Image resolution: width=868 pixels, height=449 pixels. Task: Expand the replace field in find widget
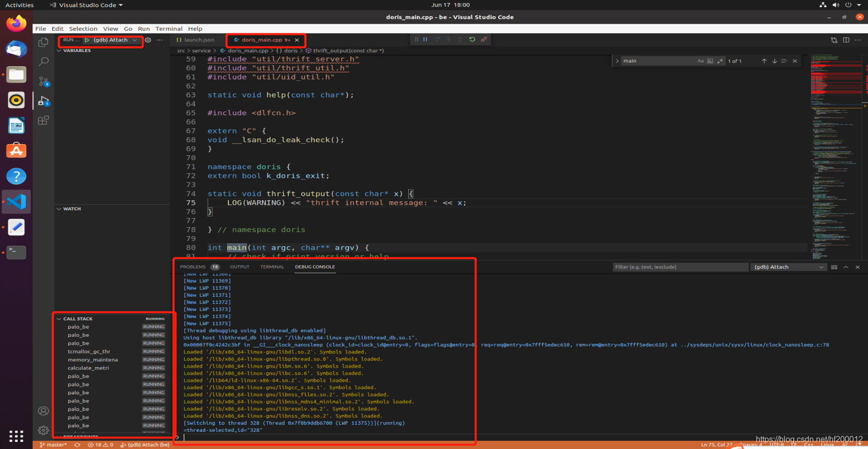point(617,61)
